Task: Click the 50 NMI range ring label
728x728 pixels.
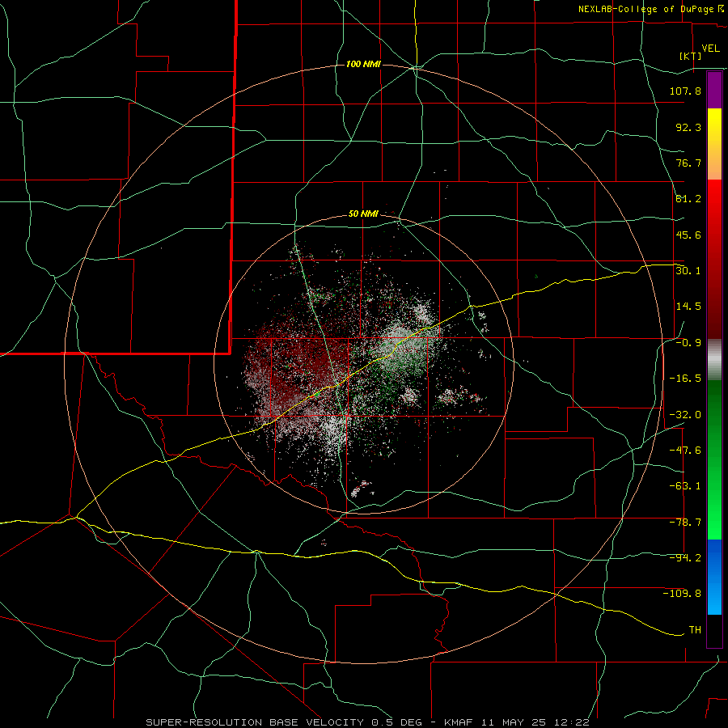Action: tap(363, 214)
